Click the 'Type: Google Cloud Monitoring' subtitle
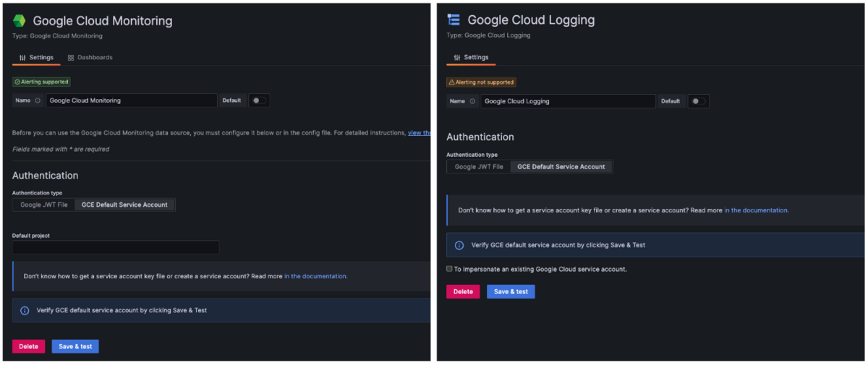Screen dimensions: 868x365 57,35
